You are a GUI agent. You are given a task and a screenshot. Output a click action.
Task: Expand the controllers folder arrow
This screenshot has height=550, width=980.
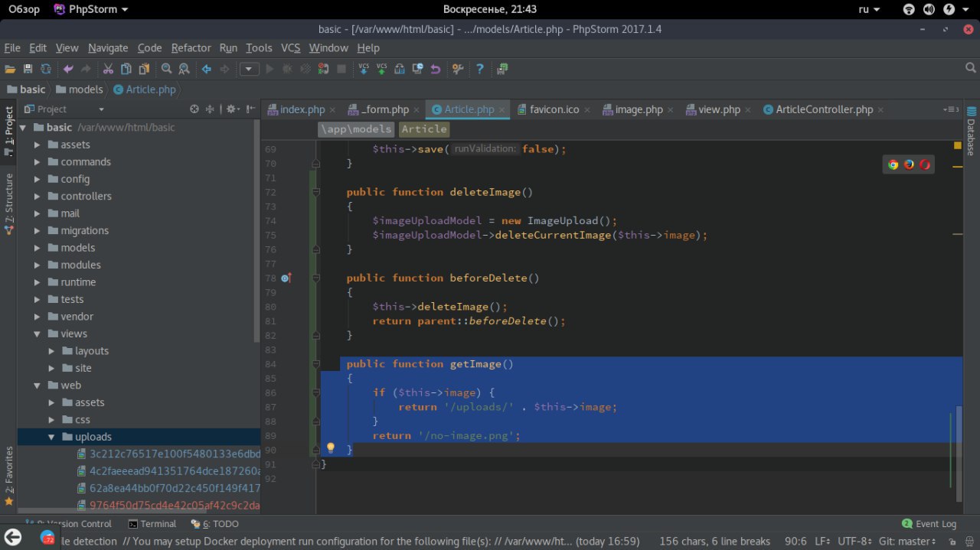coord(37,197)
